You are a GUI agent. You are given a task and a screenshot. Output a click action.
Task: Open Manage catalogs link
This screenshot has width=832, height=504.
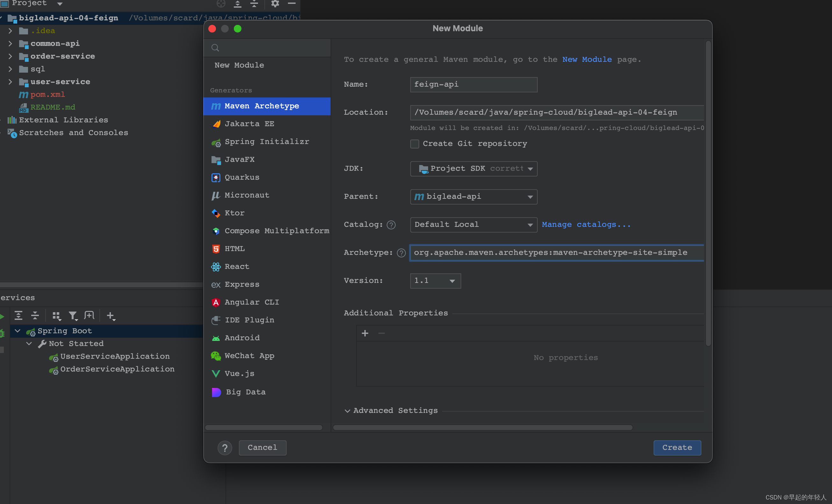pos(586,225)
